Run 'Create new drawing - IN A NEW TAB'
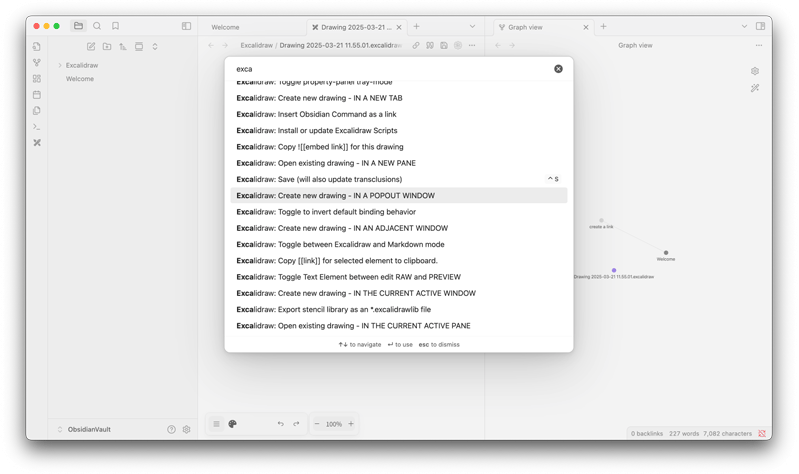The width and height of the screenshot is (799, 474). 398,98
